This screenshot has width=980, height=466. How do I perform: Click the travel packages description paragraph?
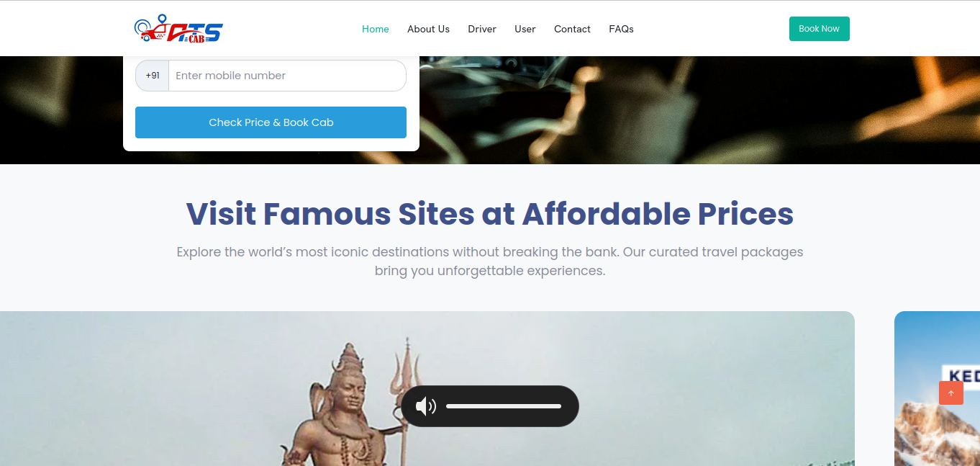point(490,261)
